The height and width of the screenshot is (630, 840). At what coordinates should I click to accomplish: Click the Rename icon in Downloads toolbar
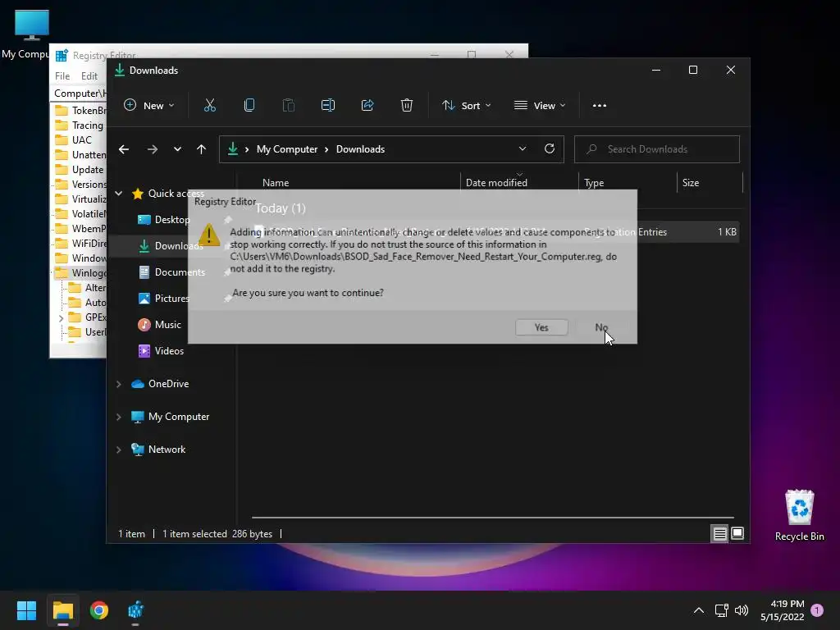tap(328, 106)
